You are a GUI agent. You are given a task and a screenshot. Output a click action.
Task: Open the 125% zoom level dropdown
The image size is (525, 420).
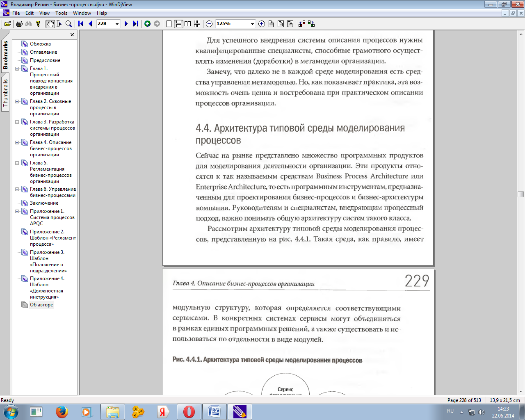coord(252,24)
